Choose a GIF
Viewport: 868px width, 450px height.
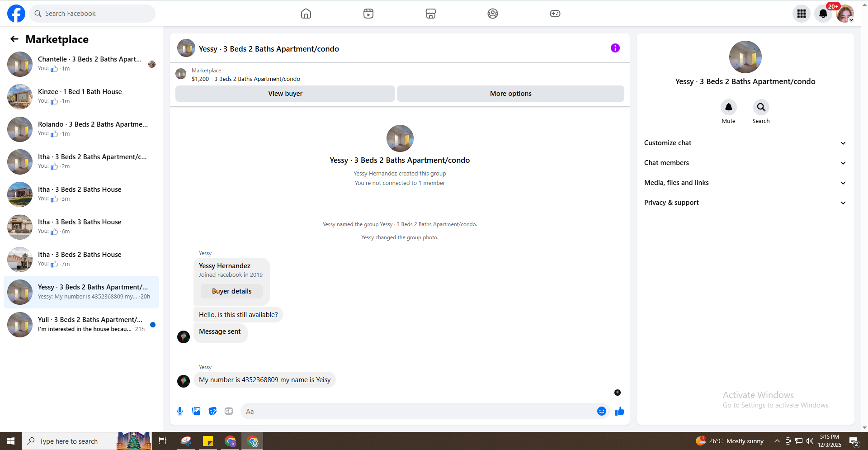click(229, 411)
